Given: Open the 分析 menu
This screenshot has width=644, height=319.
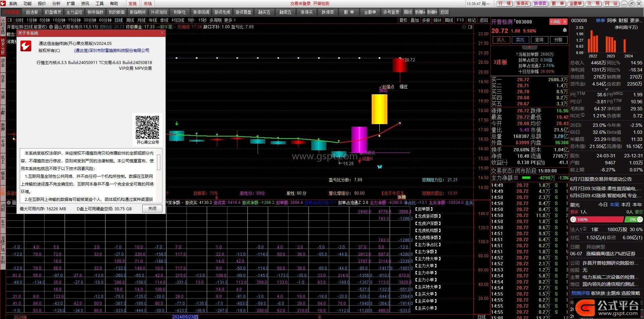Looking at the screenshot, I should coord(56,4).
